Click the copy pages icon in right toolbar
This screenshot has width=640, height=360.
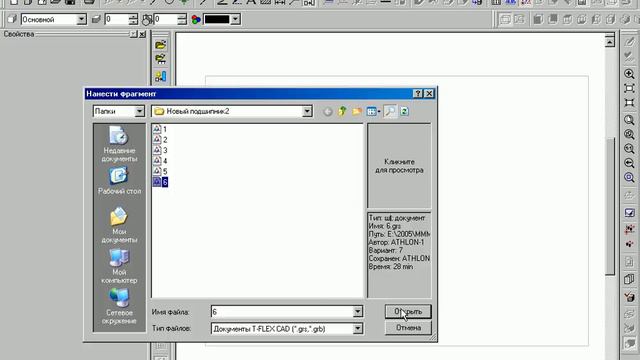point(629,279)
